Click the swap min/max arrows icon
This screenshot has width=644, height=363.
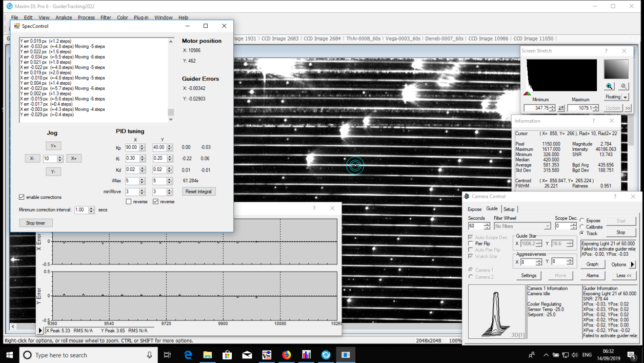561,108
